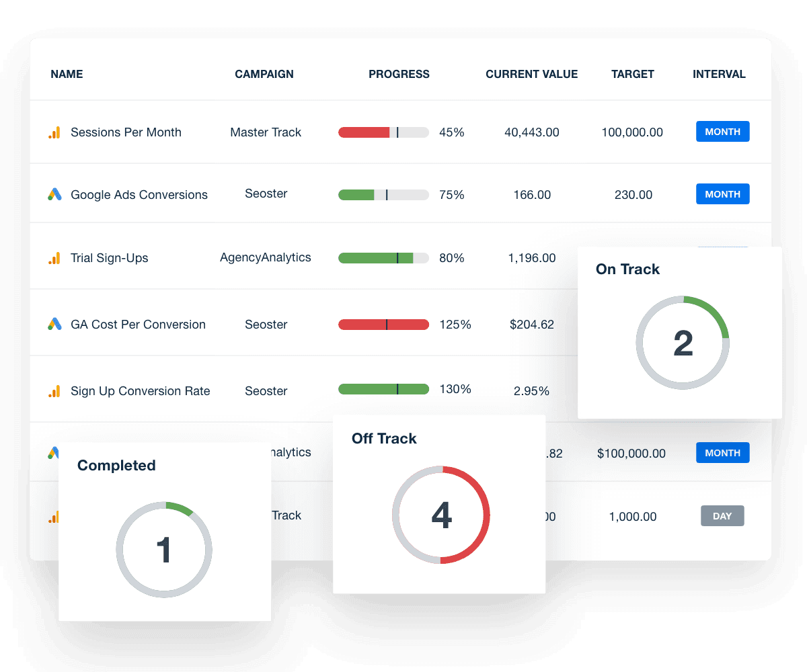
Task: Sort by the Campaign column header
Action: tap(264, 75)
